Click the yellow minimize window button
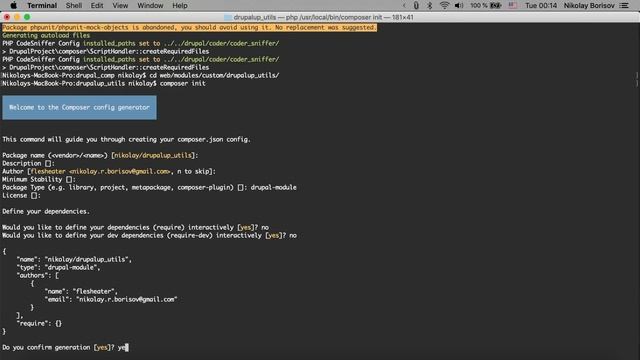 [17, 17]
